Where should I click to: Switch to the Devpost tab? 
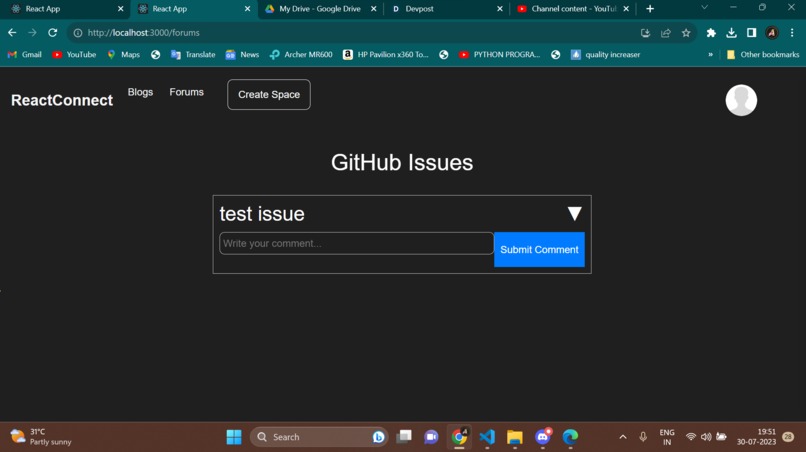[x=445, y=9]
